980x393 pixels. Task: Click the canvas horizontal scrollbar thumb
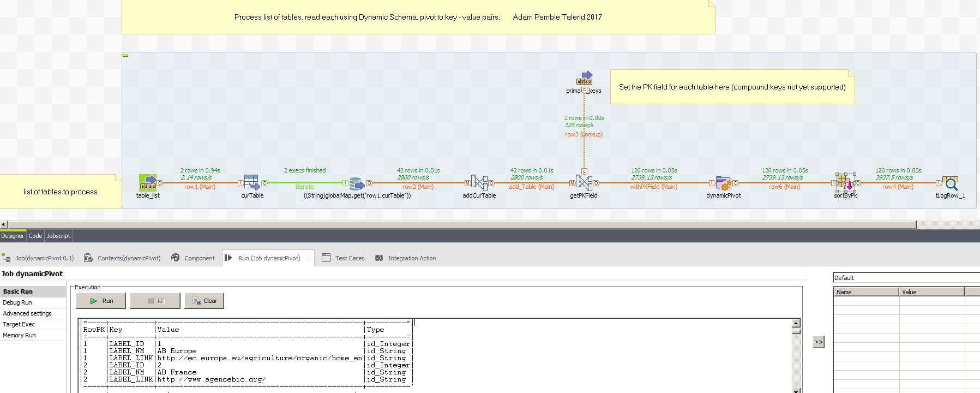point(462,224)
